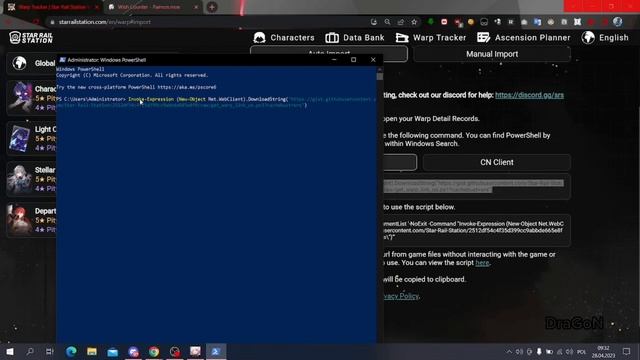Show hidden system tray icons

click(x=509, y=351)
